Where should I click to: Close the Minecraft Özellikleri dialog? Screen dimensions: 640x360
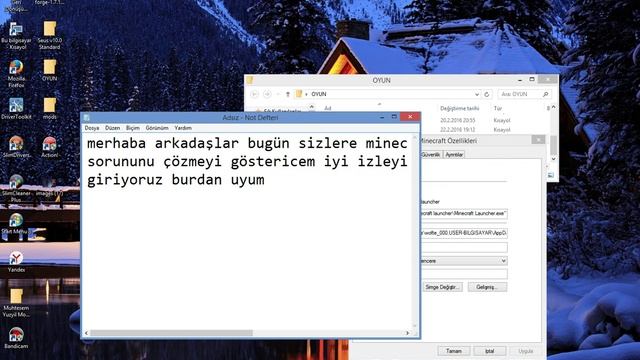pyautogui.click(x=538, y=140)
